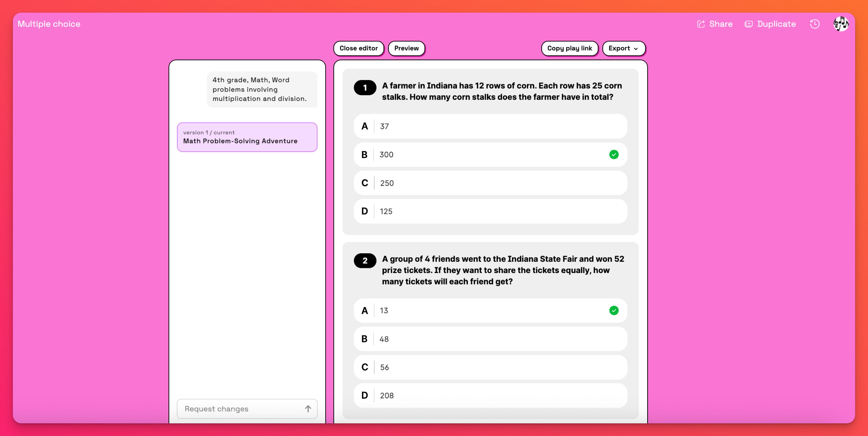Click the send arrow in Request changes
The width and height of the screenshot is (868, 436).
click(x=308, y=409)
